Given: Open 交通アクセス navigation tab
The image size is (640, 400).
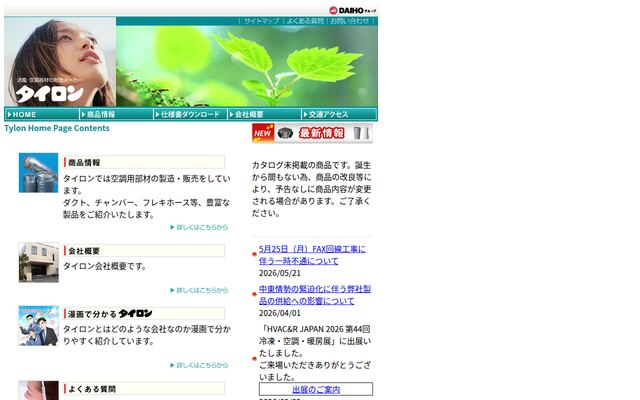Looking at the screenshot, I should pos(339,115).
